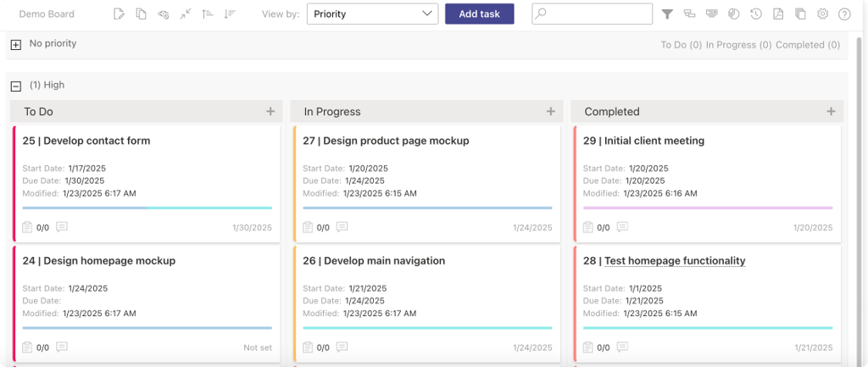Click teal progress bar on Develop main navigation
Image resolution: width=868 pixels, height=367 pixels.
427,328
